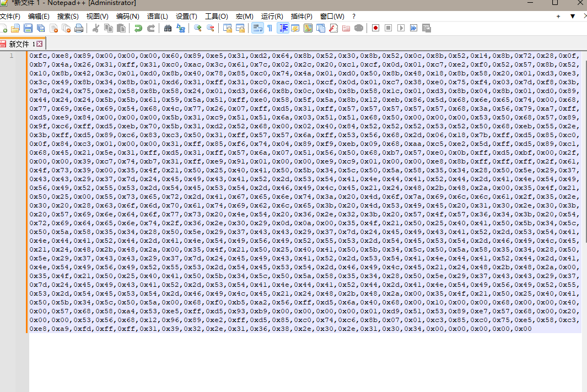This screenshot has height=392, width=587.
Task: Toggle file monitoring (tail -f) icon
Action: [x=359, y=28]
